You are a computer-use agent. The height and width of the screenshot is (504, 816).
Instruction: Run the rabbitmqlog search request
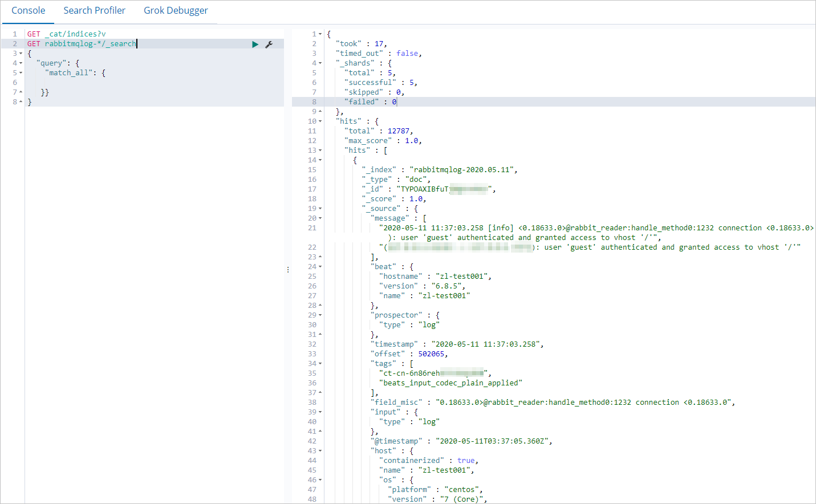255,44
